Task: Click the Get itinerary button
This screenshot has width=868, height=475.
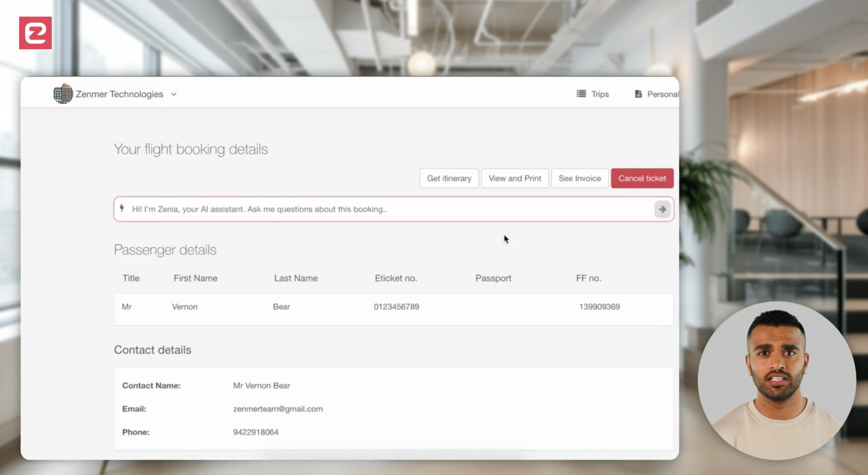Action: click(449, 178)
